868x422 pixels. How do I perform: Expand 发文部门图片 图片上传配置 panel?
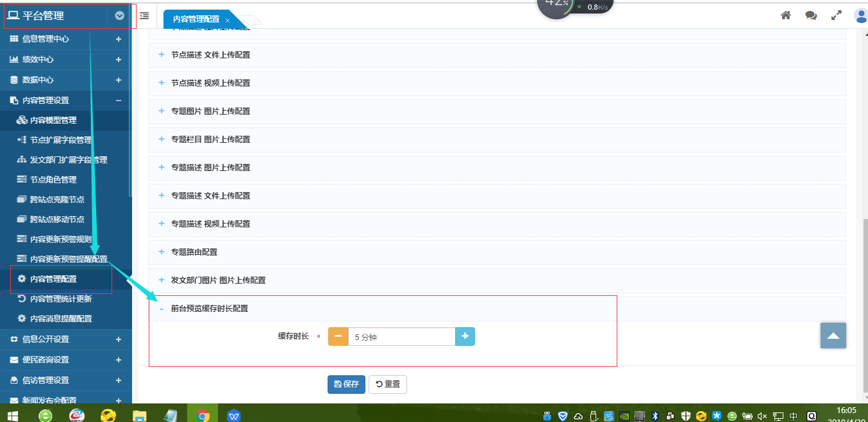pos(497,280)
